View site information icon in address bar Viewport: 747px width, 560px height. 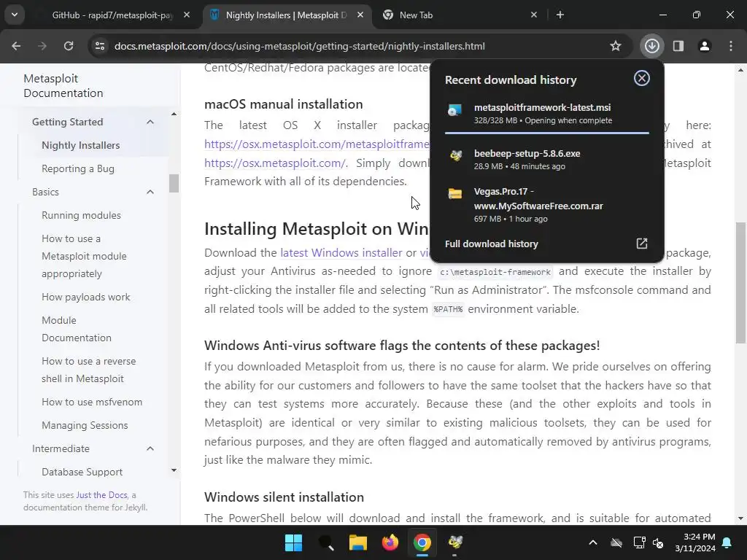click(100, 46)
